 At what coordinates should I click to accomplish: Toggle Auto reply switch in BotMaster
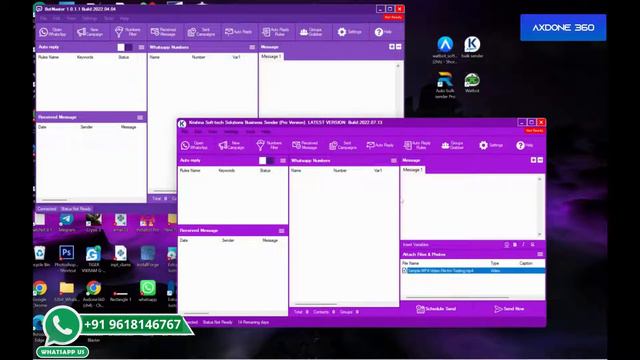[125, 47]
